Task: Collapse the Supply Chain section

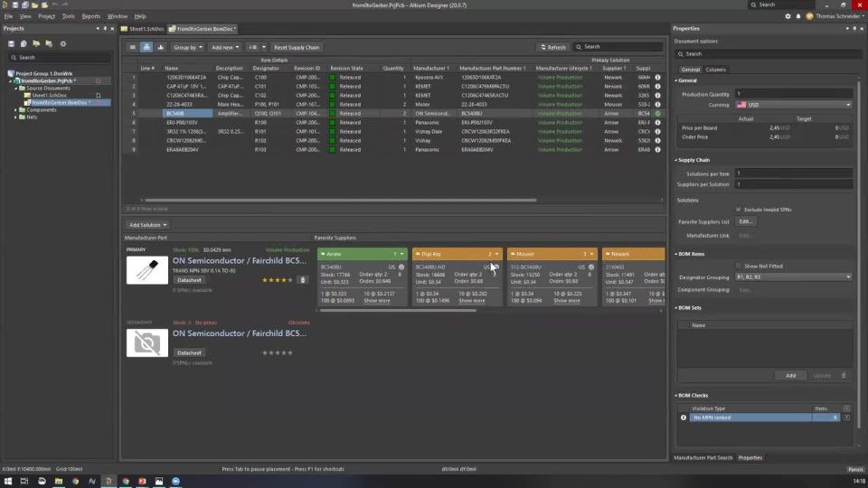Action: coord(676,161)
